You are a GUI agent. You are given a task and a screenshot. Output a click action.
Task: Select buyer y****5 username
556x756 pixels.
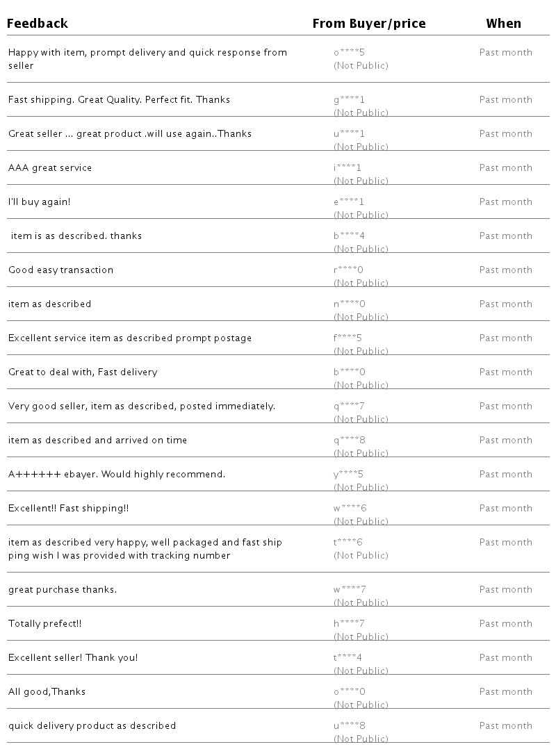pyautogui.click(x=349, y=474)
